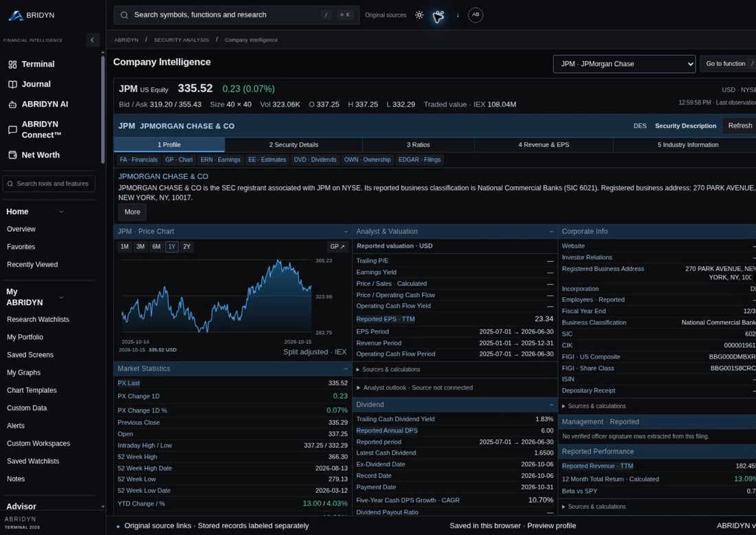Switch to 2 Security Details tab

pyautogui.click(x=293, y=144)
